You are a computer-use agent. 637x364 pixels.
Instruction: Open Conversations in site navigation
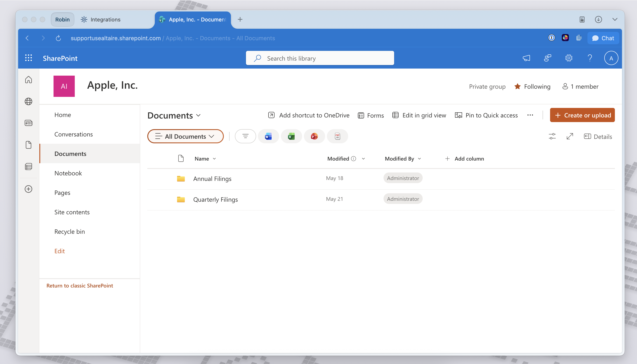(x=73, y=134)
